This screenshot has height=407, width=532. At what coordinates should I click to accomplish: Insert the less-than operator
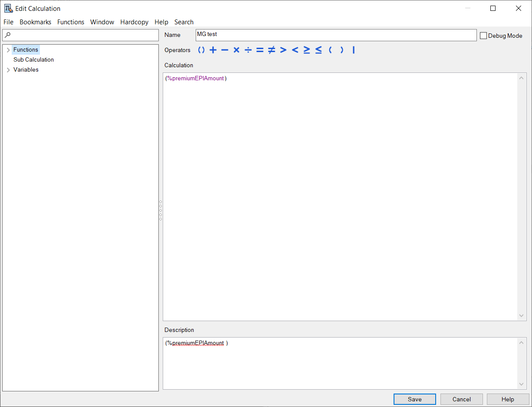[x=295, y=50]
